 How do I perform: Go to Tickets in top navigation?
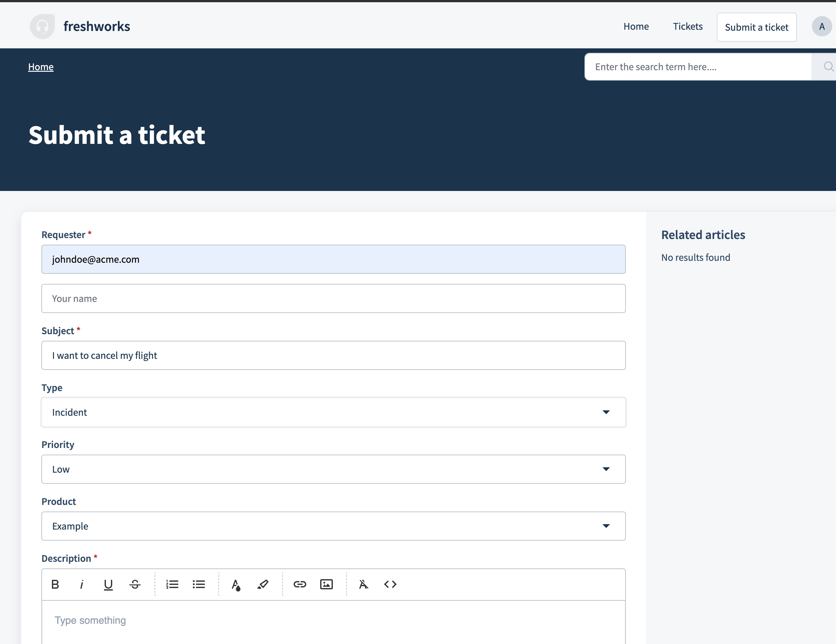(x=687, y=27)
